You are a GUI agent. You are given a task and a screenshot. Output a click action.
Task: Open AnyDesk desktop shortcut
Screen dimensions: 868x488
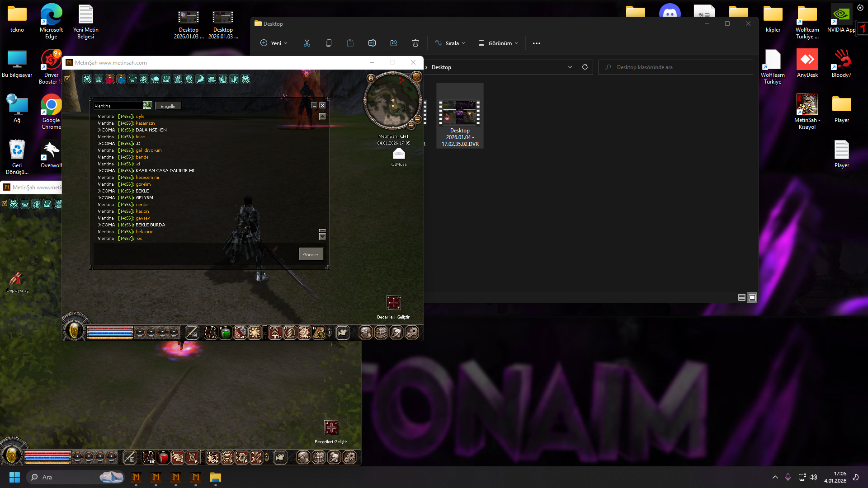[807, 64]
